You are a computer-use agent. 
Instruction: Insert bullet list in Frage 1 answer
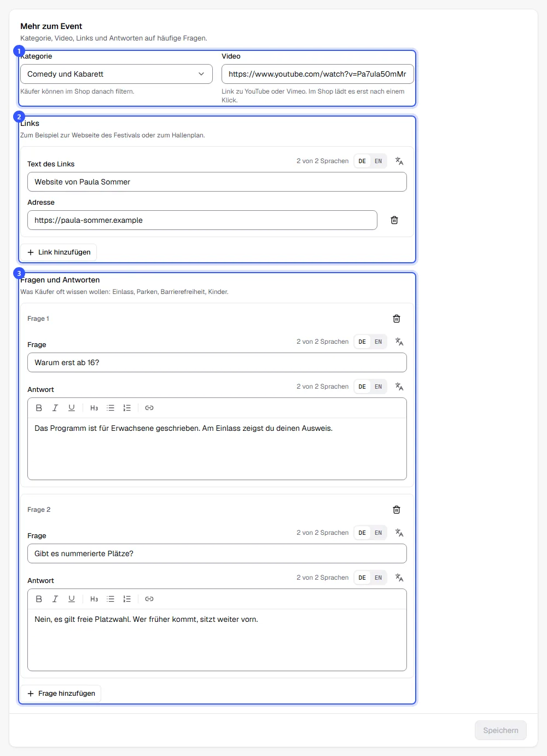pos(110,408)
